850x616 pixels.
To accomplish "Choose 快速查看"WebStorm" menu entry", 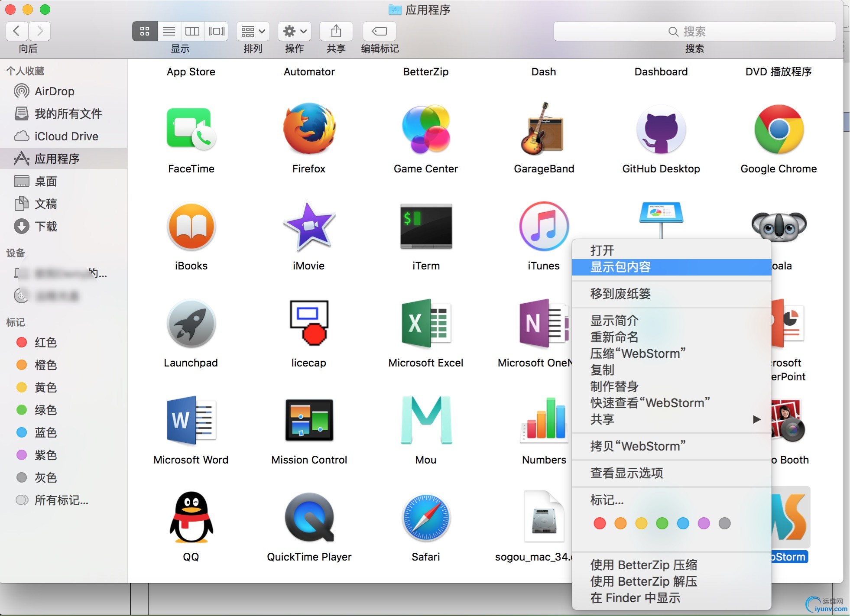I will pos(672,403).
